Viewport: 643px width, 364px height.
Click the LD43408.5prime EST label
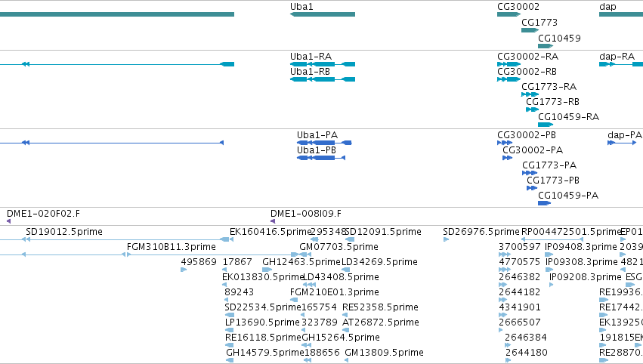pyautogui.click(x=341, y=277)
